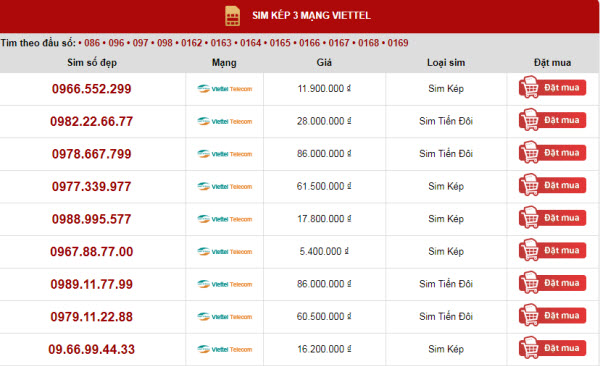This screenshot has height=366, width=600.
Task: Click the Mạng column header
Action: point(224,63)
